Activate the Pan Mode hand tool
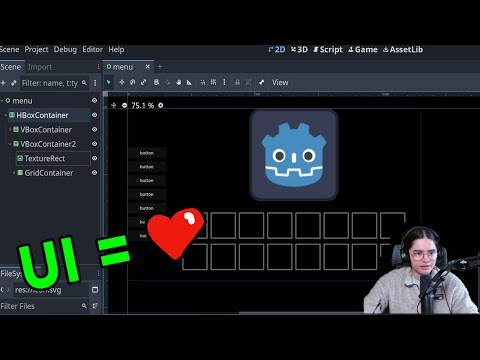 [179, 82]
